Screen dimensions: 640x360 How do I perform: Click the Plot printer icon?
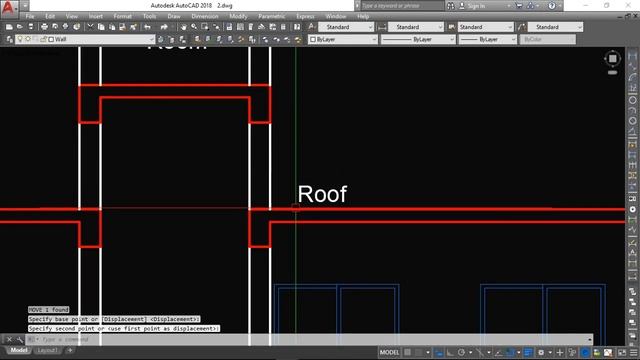tap(44, 27)
